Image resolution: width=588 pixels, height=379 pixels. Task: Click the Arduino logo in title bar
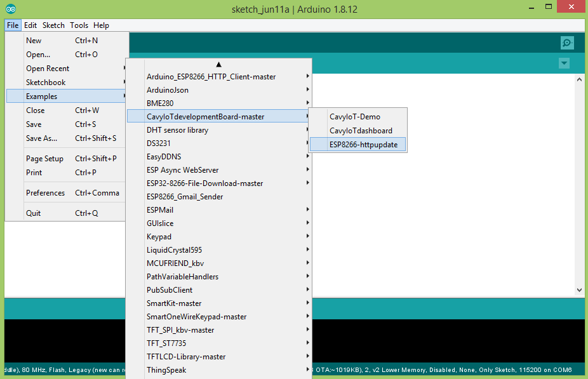[10, 9]
